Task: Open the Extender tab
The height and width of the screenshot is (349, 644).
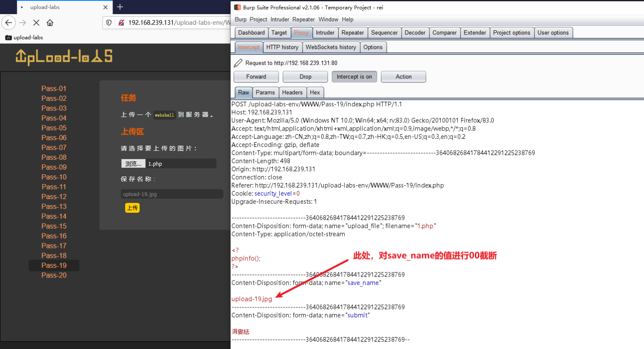Action: coord(475,33)
